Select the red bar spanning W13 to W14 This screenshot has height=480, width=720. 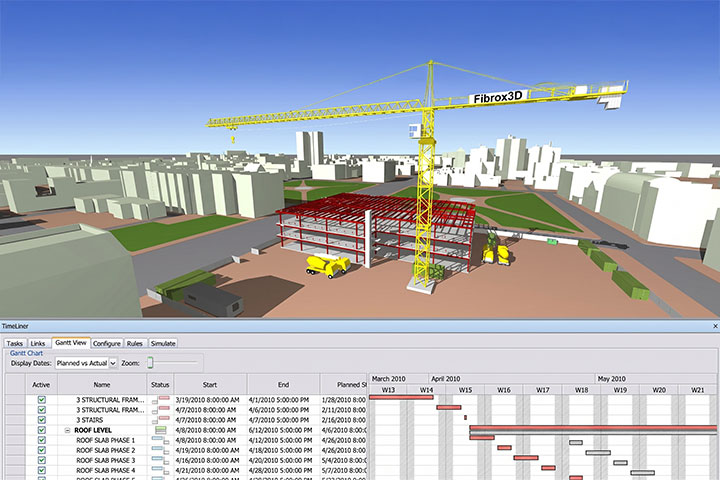[x=401, y=397]
